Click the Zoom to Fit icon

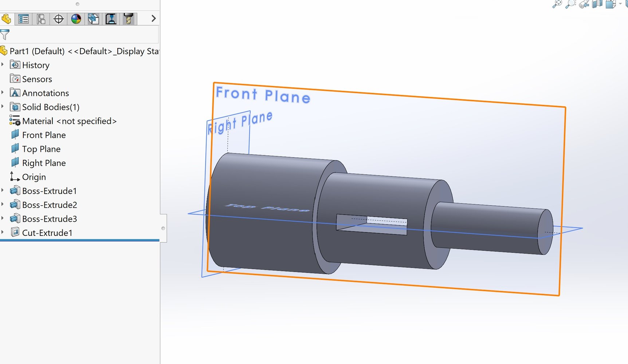coord(557,4)
